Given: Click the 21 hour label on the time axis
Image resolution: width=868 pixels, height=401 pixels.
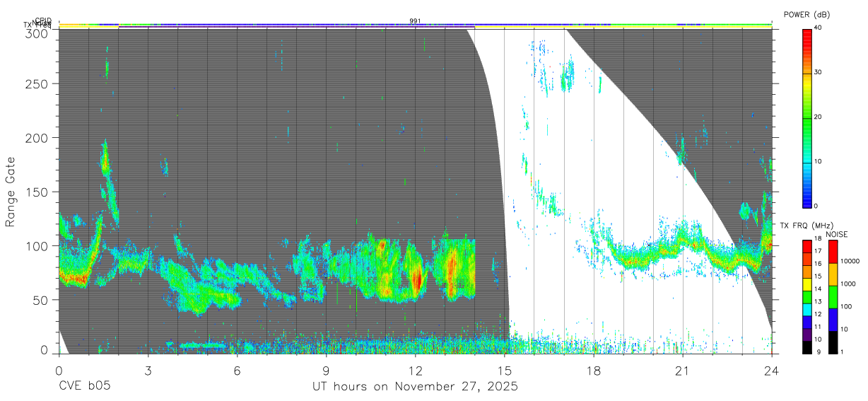Looking at the screenshot, I should tap(683, 371).
